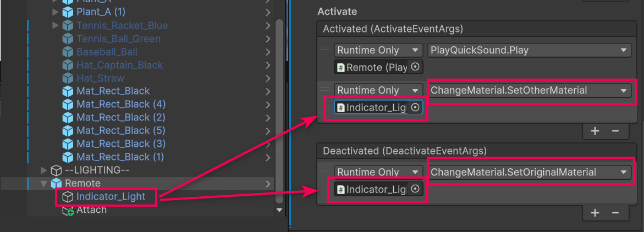Screen dimensions: 644x232
Task: Click the Attach added-object icon
Action: [x=68, y=211]
